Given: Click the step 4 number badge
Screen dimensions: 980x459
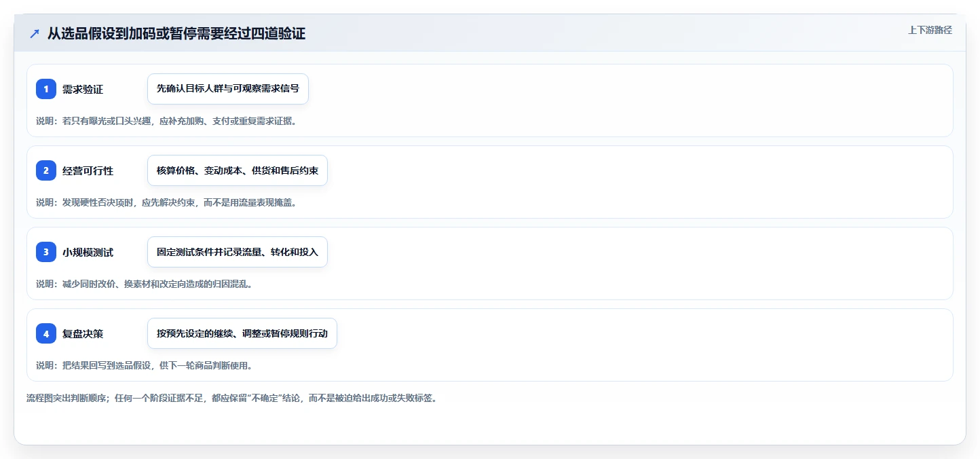Looking at the screenshot, I should pyautogui.click(x=46, y=333).
